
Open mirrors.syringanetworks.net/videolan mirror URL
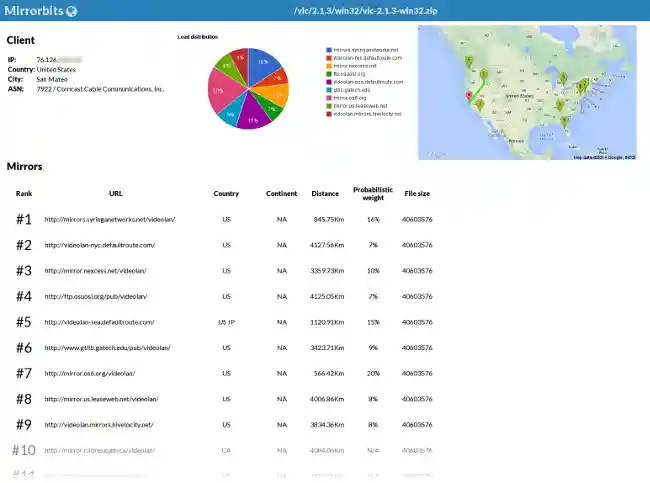pos(109,219)
